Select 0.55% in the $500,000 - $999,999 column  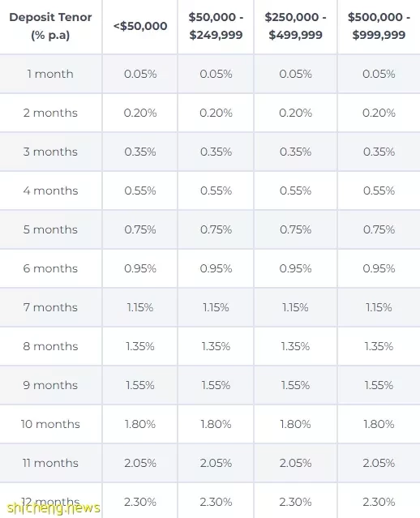tap(379, 191)
